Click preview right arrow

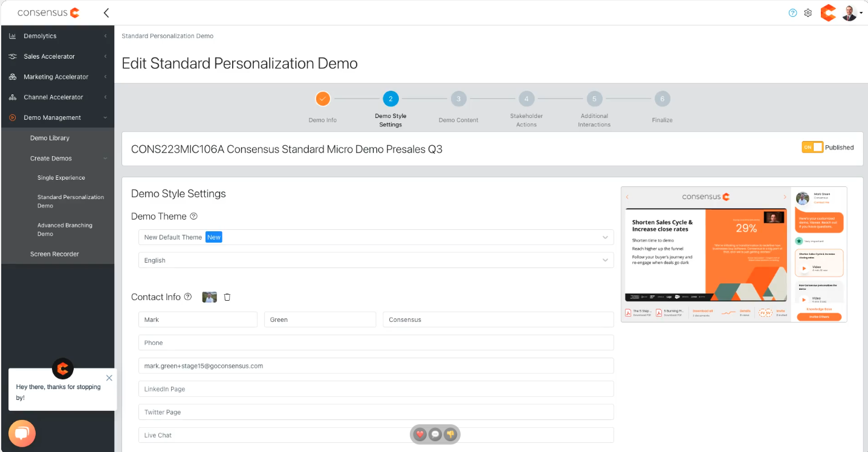coord(785,197)
